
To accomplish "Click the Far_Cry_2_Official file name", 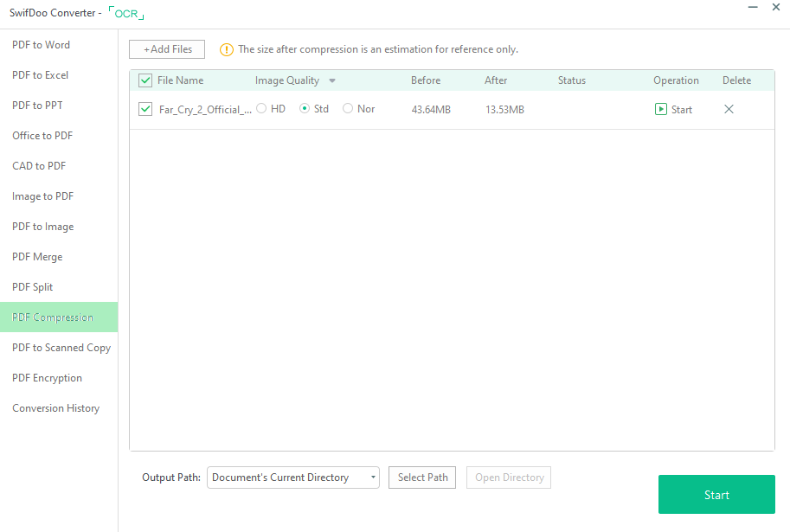I will pos(205,109).
